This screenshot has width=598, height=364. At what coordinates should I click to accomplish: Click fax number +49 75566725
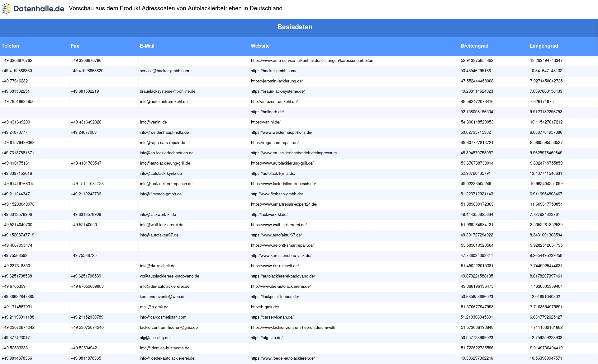[83, 256]
